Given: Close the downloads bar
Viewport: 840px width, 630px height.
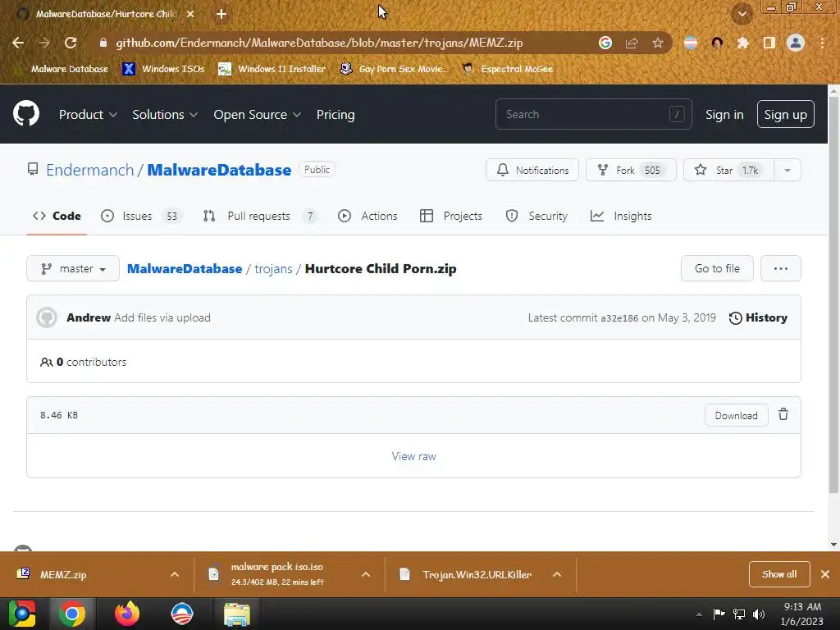Looking at the screenshot, I should pyautogui.click(x=825, y=574).
